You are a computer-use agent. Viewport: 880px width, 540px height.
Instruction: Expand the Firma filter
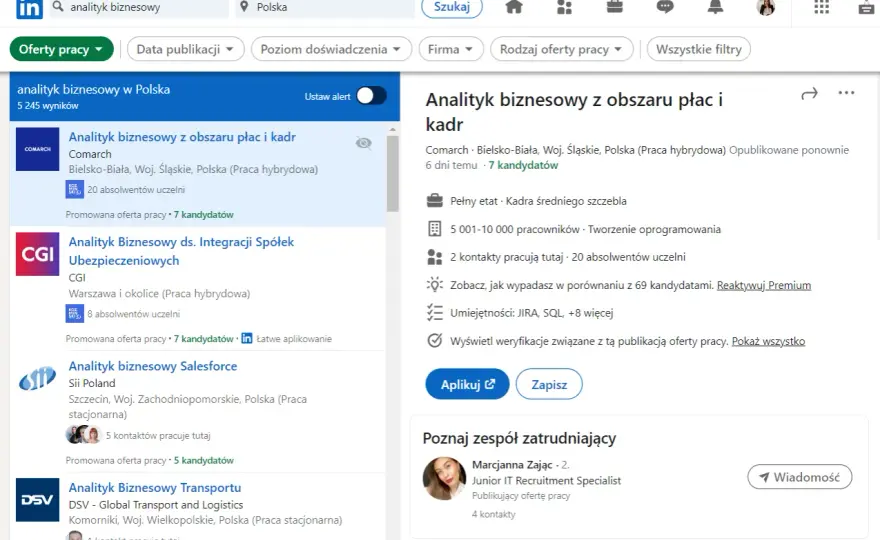(451, 49)
